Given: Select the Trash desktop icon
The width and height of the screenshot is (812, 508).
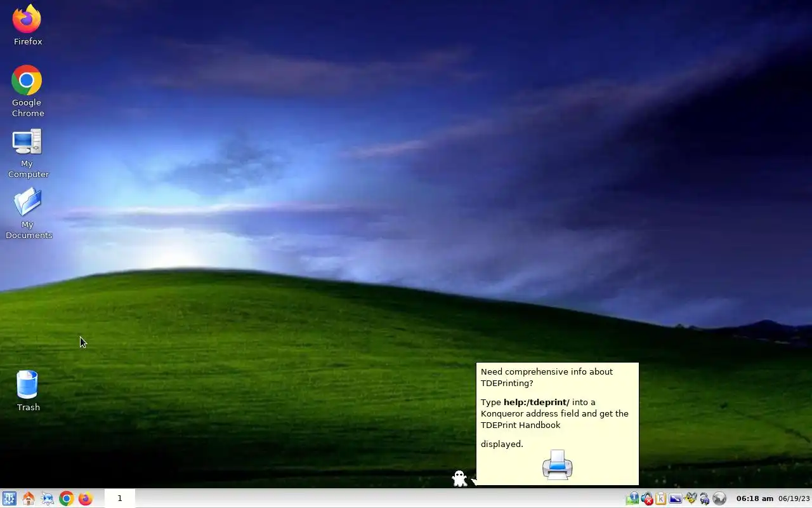Looking at the screenshot, I should coord(27,391).
